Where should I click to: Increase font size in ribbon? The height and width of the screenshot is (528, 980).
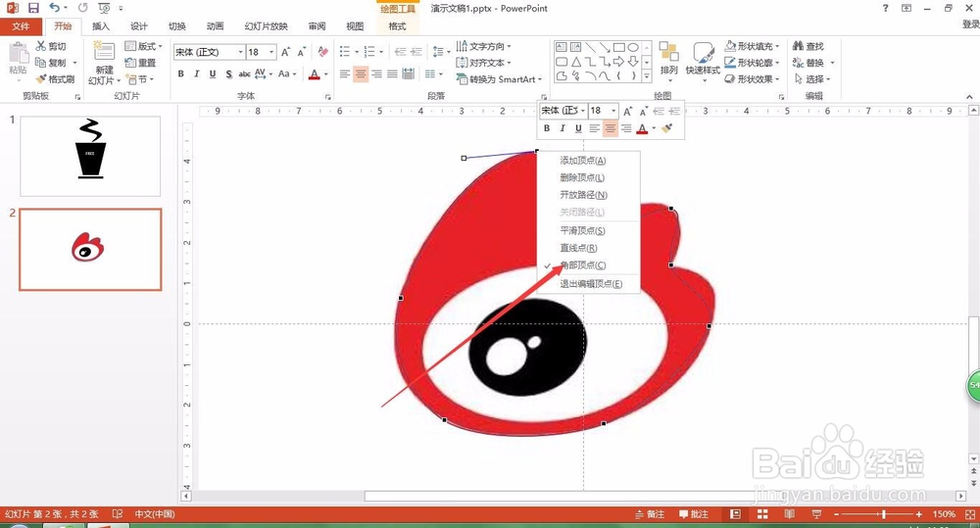(x=285, y=52)
